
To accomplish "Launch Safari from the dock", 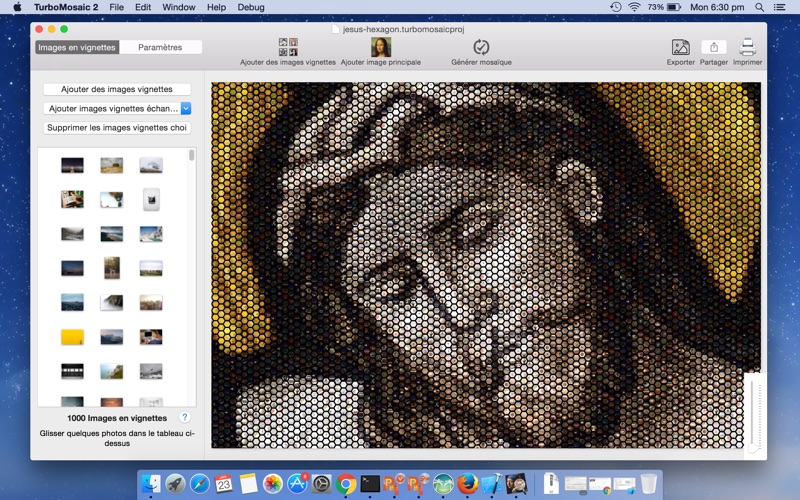I will coord(200,484).
